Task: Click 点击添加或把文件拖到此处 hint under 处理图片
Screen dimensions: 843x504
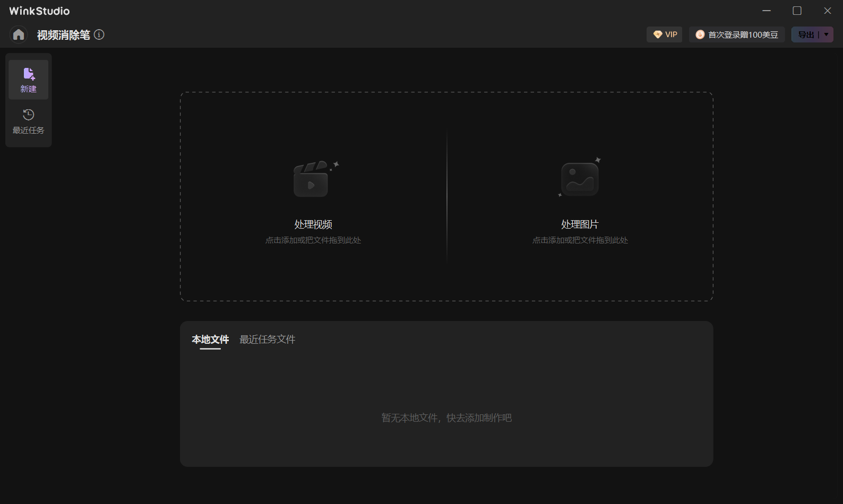Action: coord(580,240)
